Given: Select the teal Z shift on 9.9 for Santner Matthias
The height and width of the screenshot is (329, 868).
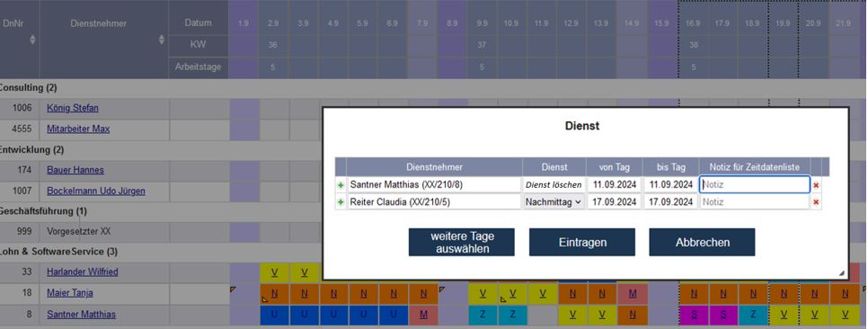Looking at the screenshot, I should [x=483, y=315].
